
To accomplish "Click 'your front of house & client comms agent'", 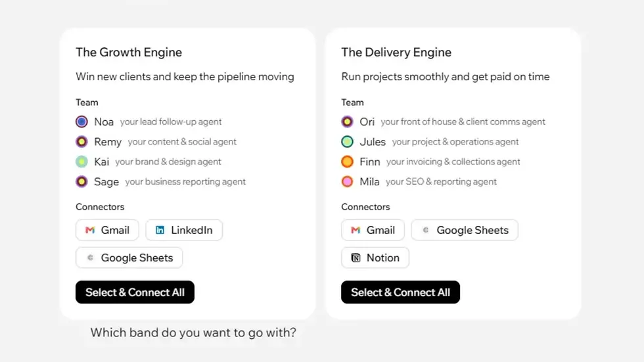I will coord(463,122).
